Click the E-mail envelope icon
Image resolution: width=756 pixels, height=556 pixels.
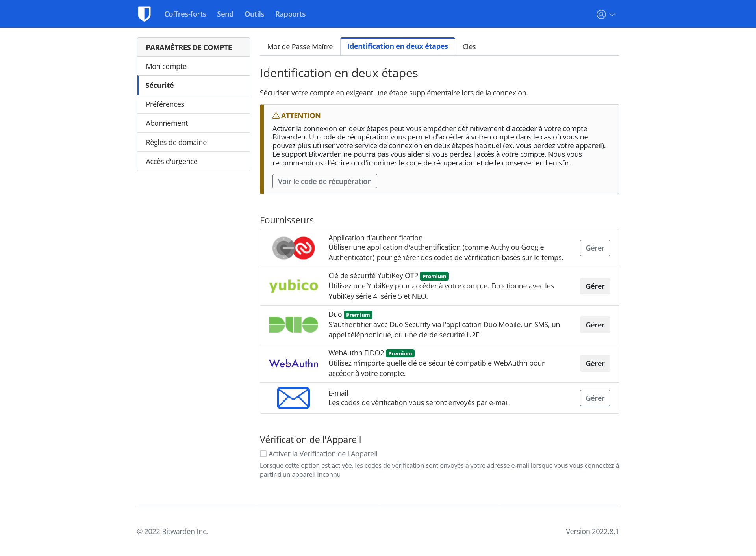(x=293, y=398)
